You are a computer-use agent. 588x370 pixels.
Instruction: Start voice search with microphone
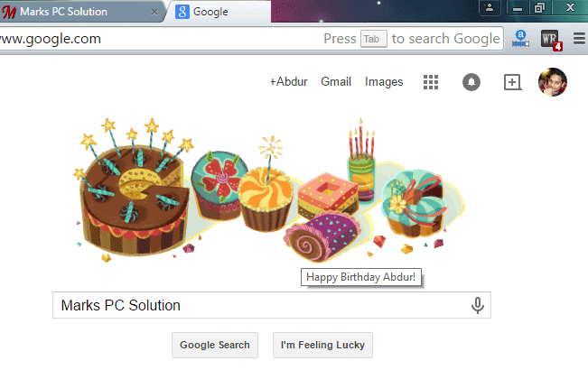478,306
